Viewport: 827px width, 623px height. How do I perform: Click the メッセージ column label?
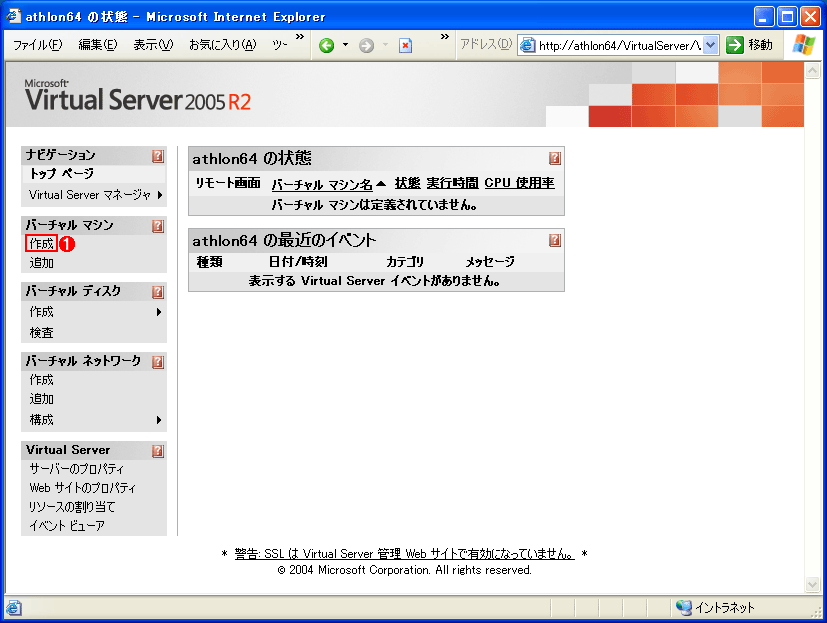[490, 262]
